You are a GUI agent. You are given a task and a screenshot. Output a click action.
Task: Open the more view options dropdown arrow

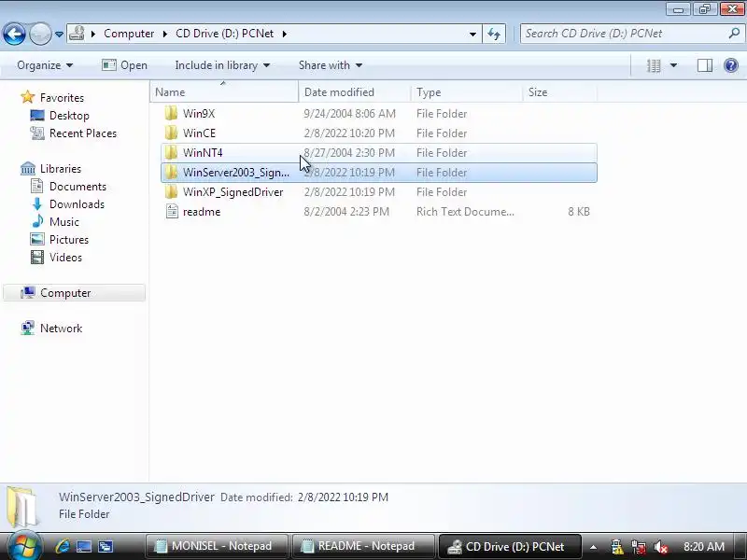point(673,65)
